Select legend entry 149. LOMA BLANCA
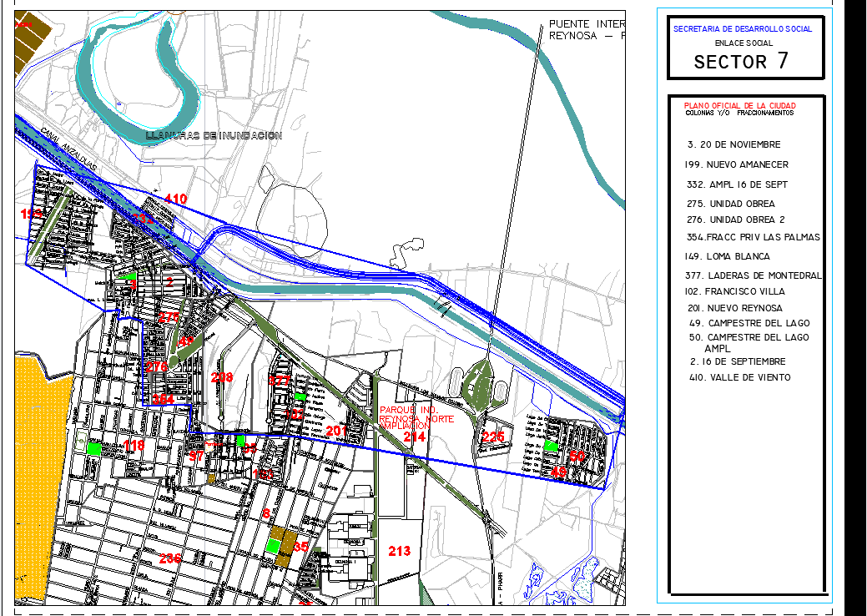The image size is (867, 616). coord(727,256)
